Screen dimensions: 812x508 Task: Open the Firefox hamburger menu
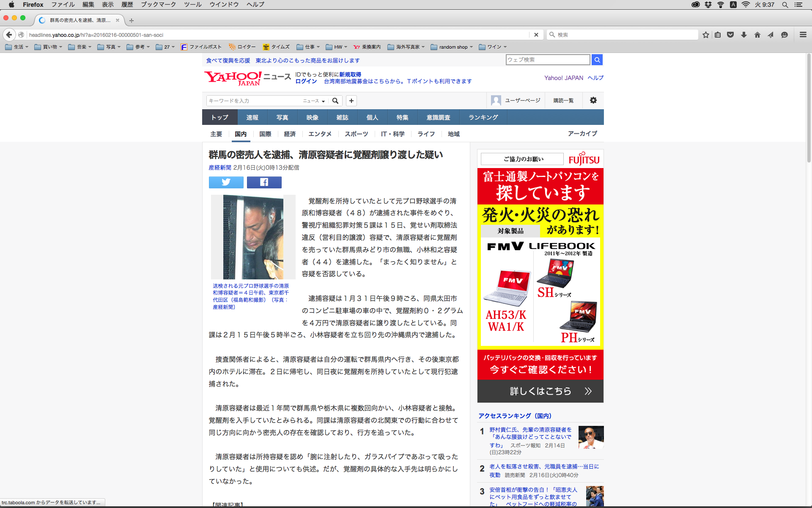point(803,35)
